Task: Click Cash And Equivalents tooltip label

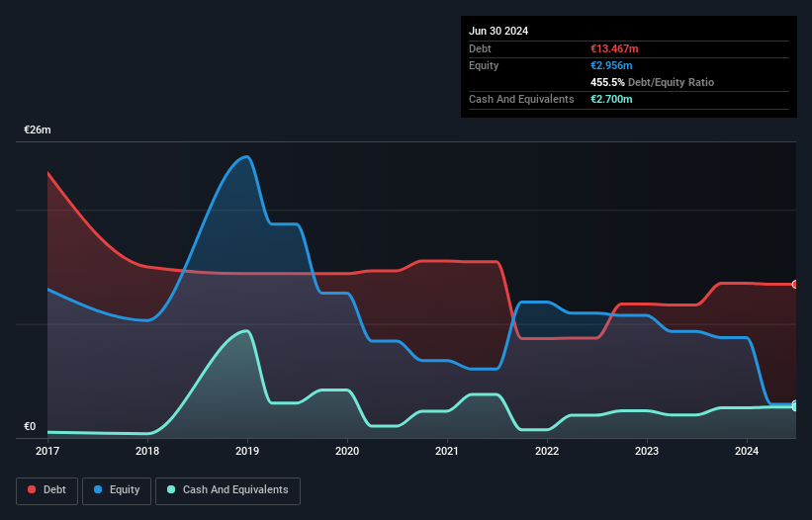Action: point(521,99)
